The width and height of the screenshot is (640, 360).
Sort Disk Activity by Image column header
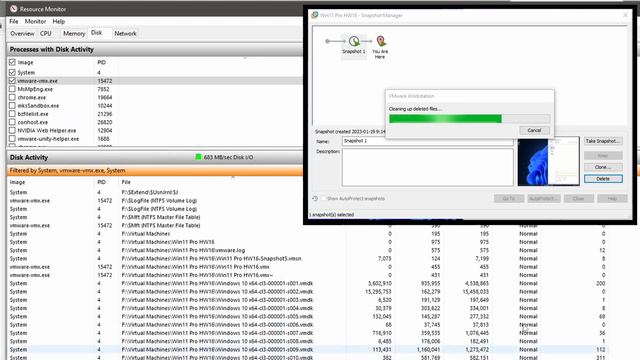(x=18, y=182)
